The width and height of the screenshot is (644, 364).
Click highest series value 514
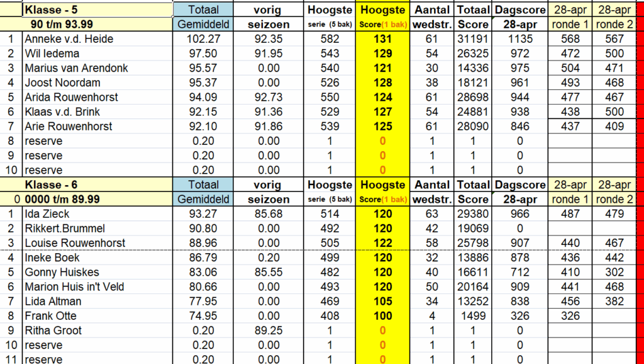click(330, 214)
